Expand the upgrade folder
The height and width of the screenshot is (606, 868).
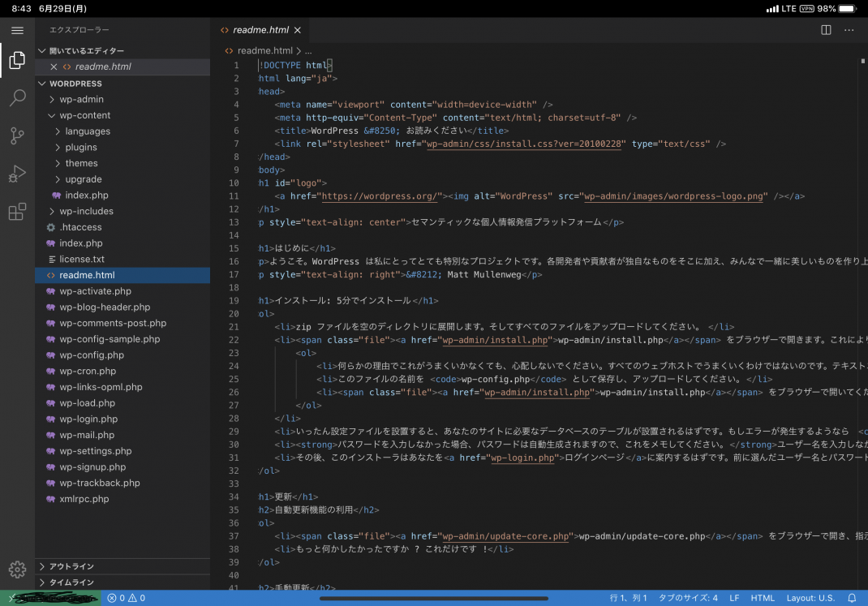[x=58, y=179]
